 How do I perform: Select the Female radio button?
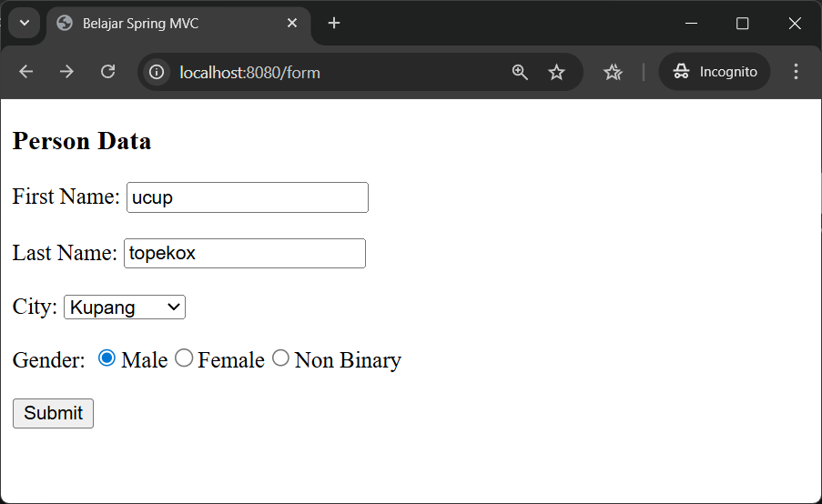[184, 358]
